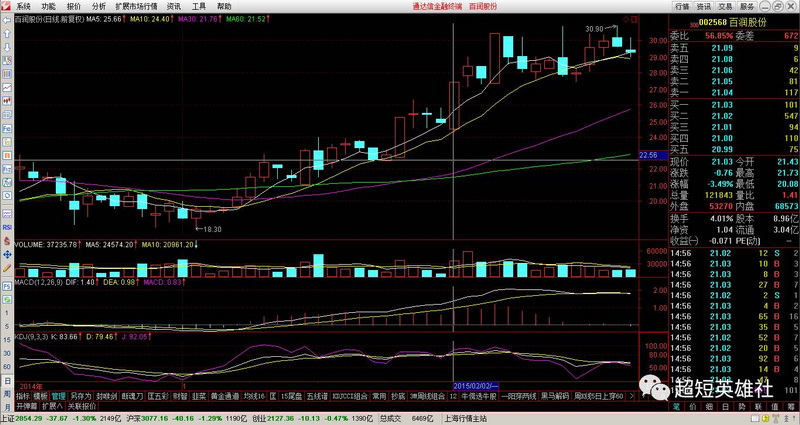
Task: Click the application logo icon at top-left
Action: pos(6,6)
